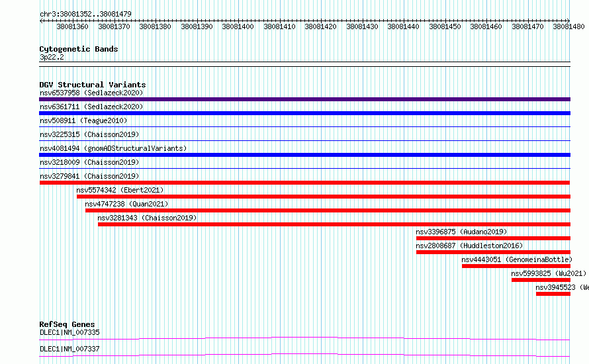
Task: Open DLEC1|NM_007335 gene label
Action: (69, 332)
